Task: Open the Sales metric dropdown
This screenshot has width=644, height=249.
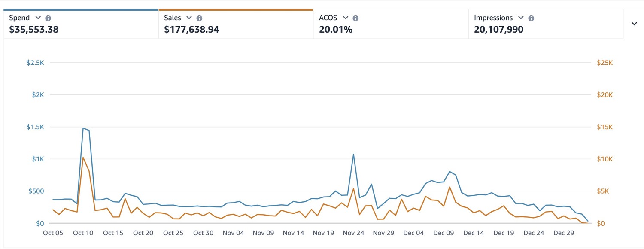Action: click(189, 18)
